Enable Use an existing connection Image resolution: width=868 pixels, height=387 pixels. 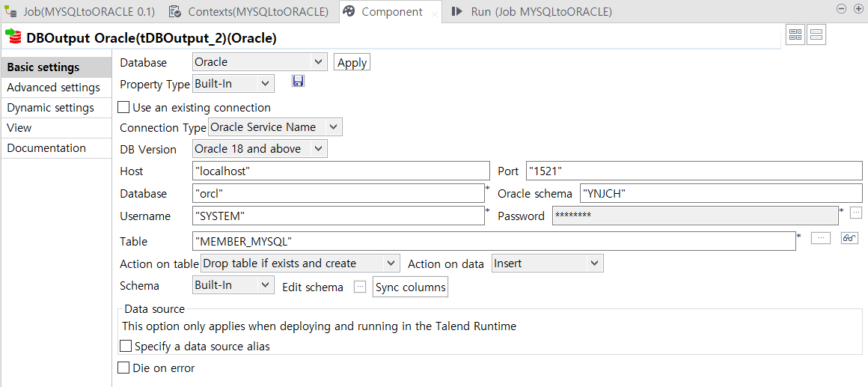[124, 107]
